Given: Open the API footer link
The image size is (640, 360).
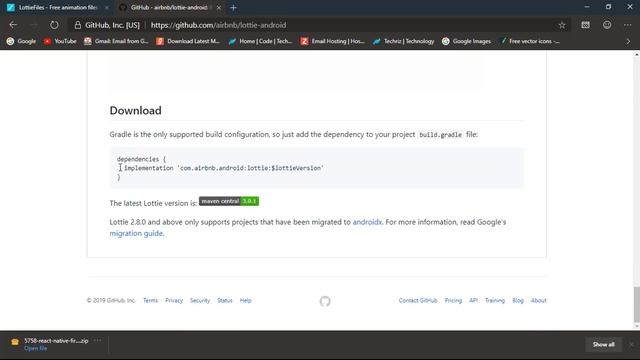Looking at the screenshot, I should [x=473, y=300].
